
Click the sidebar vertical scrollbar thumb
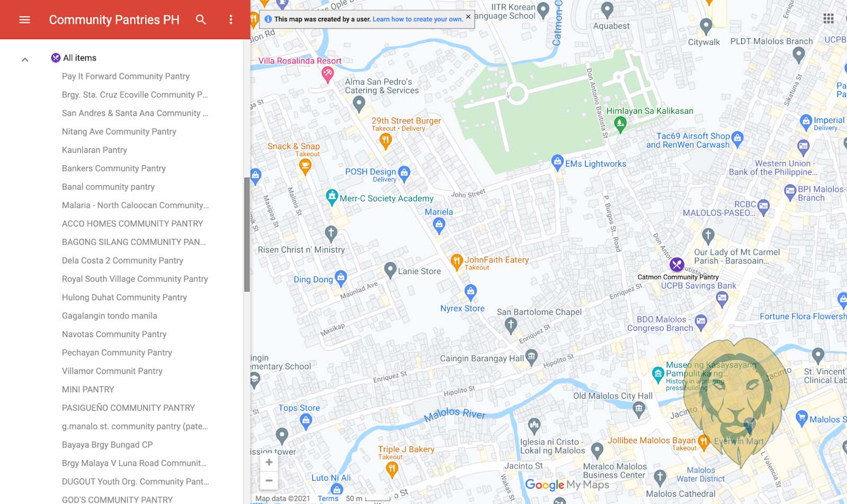(x=247, y=235)
